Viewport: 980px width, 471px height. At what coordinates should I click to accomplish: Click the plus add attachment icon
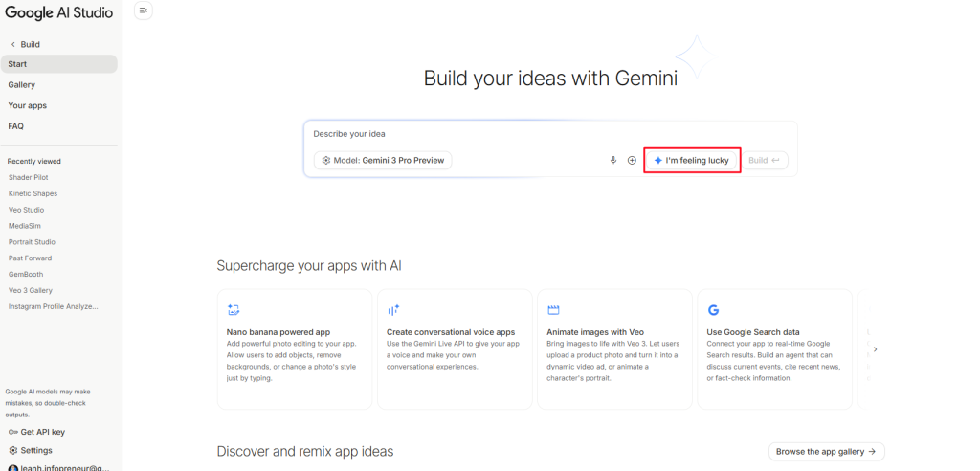coord(632,161)
